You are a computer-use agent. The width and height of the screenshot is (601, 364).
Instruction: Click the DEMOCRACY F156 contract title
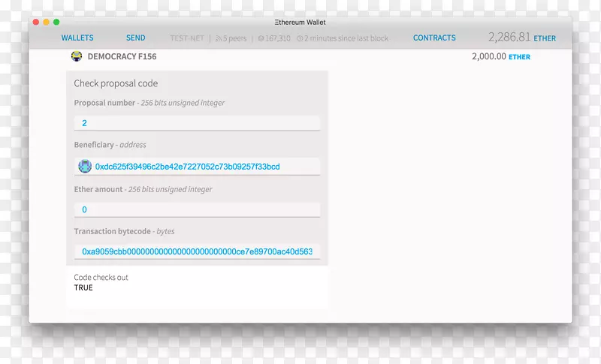tap(122, 56)
